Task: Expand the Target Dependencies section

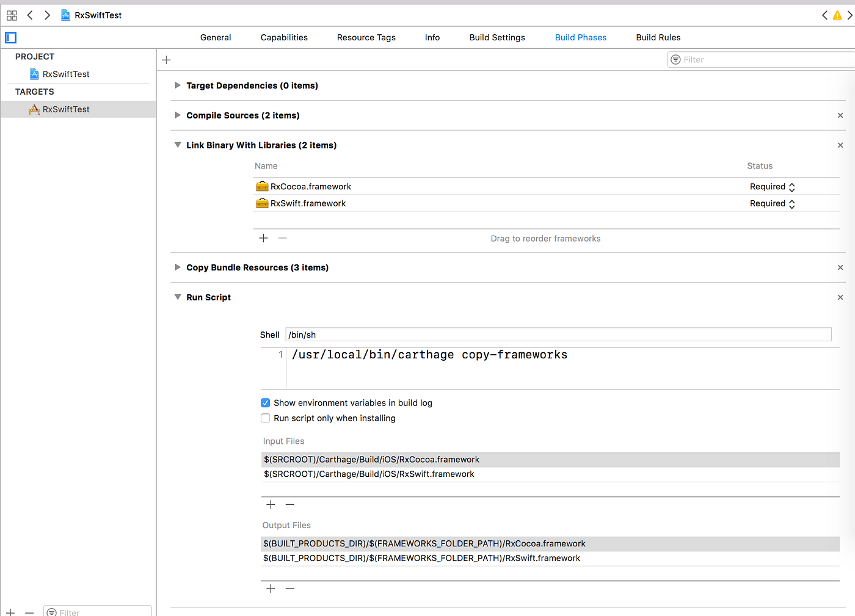Action: [x=177, y=85]
